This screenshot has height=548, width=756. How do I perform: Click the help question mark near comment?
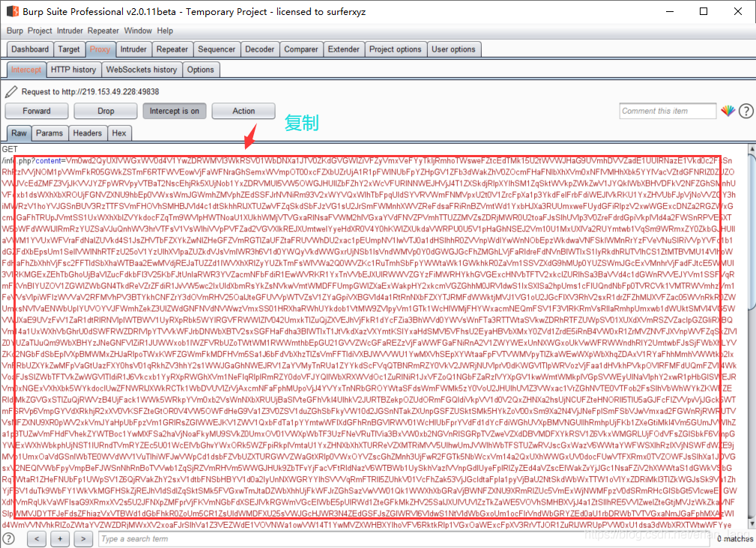pyautogui.click(x=746, y=112)
